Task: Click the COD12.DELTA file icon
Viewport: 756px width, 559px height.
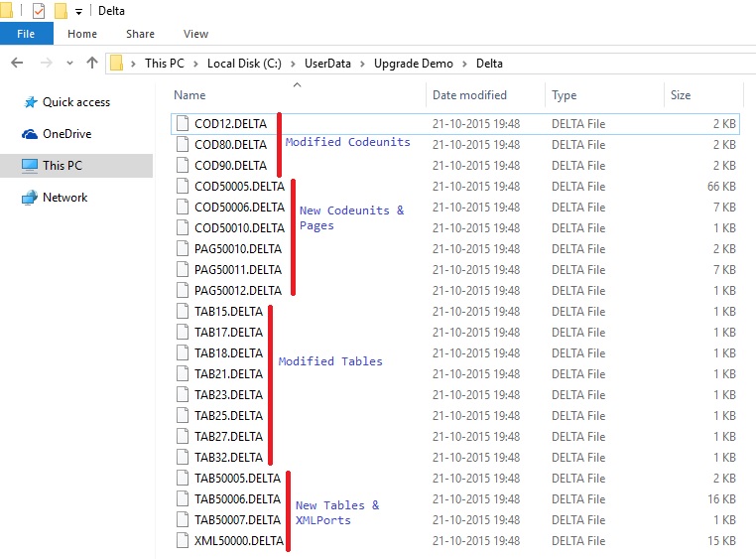Action: [182, 124]
